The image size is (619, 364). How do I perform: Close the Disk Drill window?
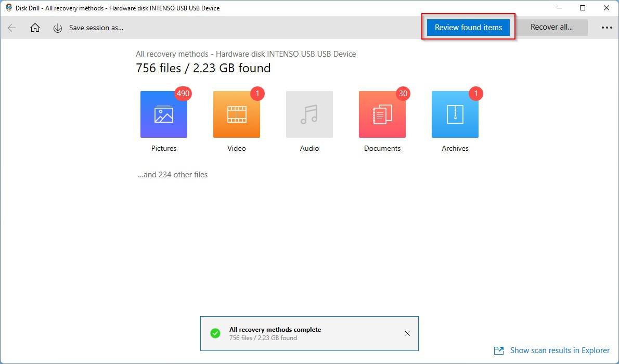click(607, 8)
